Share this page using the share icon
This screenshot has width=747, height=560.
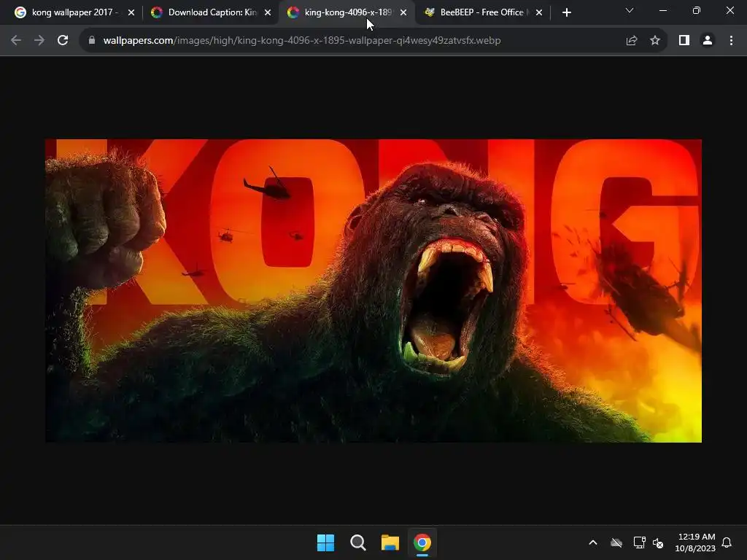(x=632, y=41)
